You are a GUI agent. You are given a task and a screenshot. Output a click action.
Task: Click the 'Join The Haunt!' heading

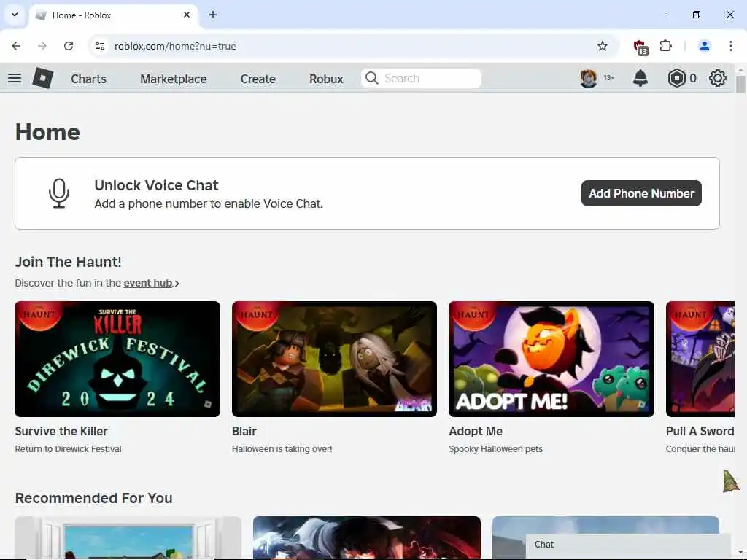point(68,262)
